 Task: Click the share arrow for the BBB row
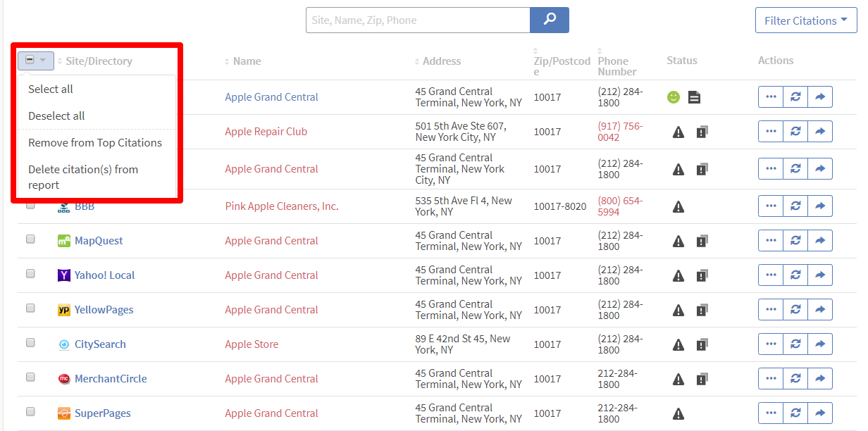point(820,206)
